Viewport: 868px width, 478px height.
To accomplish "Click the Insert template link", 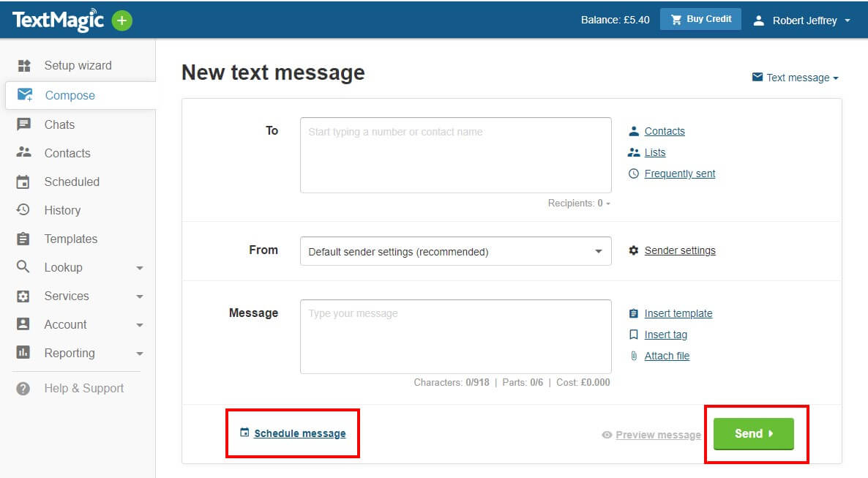I will (x=678, y=313).
